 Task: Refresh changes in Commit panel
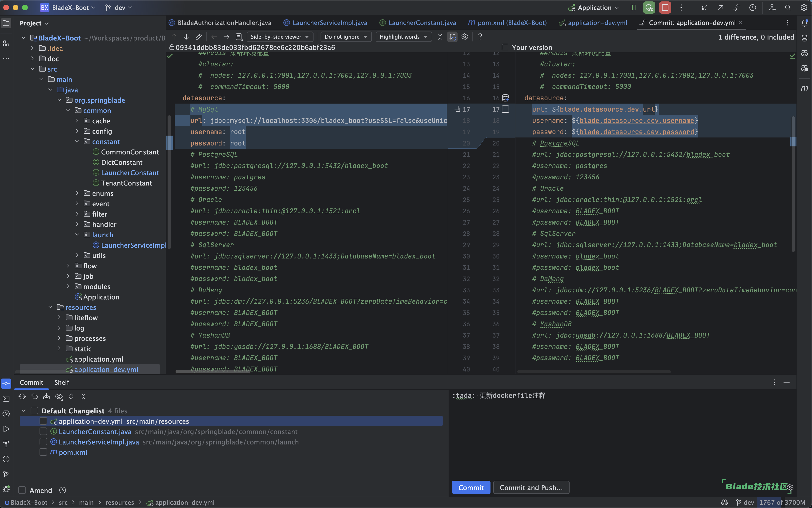point(22,396)
